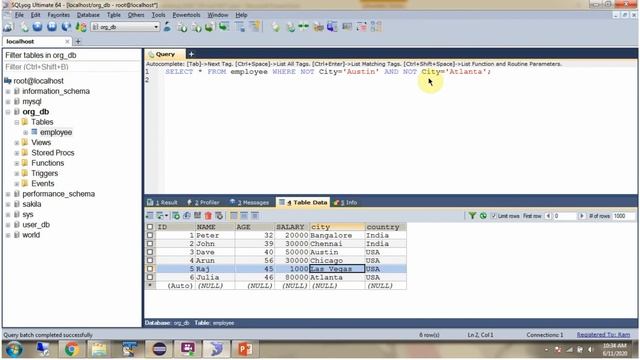Click the # of rows input field

click(623, 216)
